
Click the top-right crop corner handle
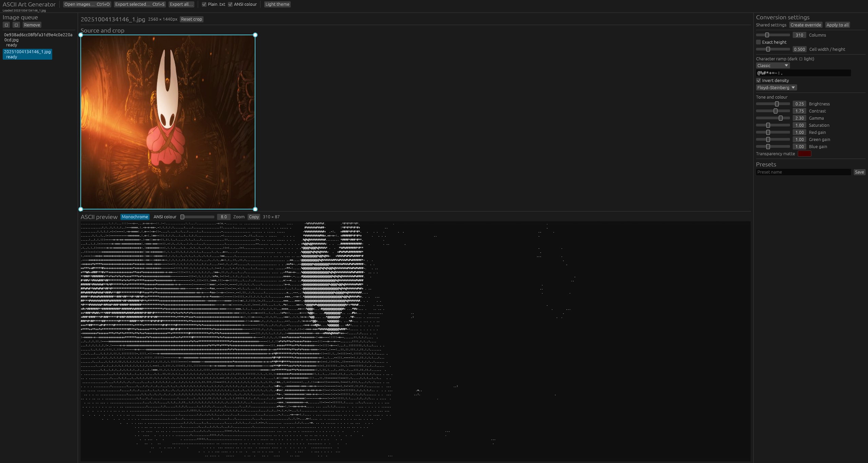255,35
